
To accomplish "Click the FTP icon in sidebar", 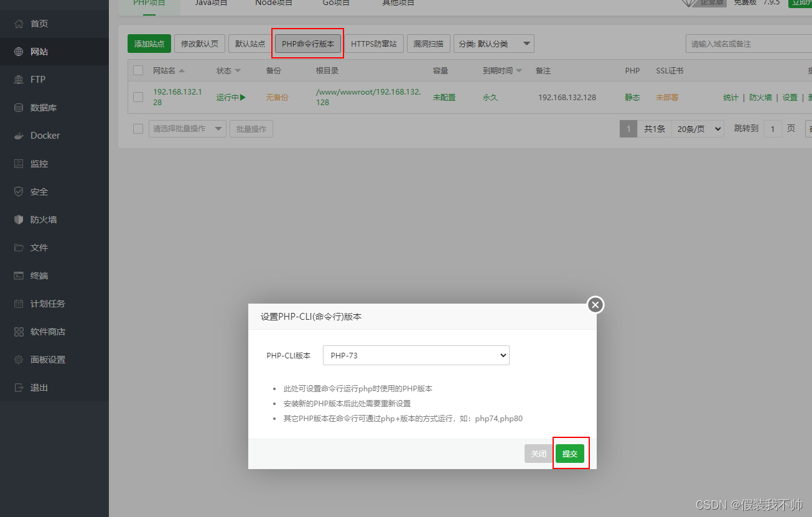I will (19, 80).
